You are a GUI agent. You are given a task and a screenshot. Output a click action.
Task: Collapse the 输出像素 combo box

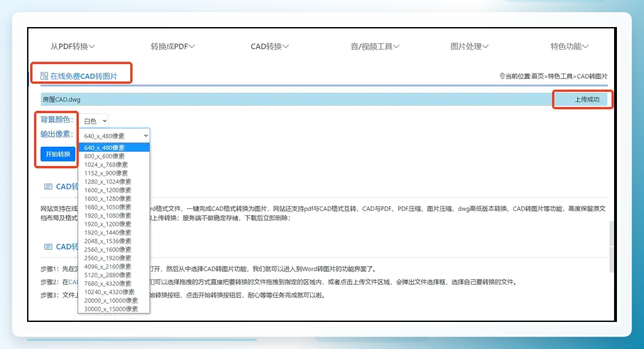(114, 136)
